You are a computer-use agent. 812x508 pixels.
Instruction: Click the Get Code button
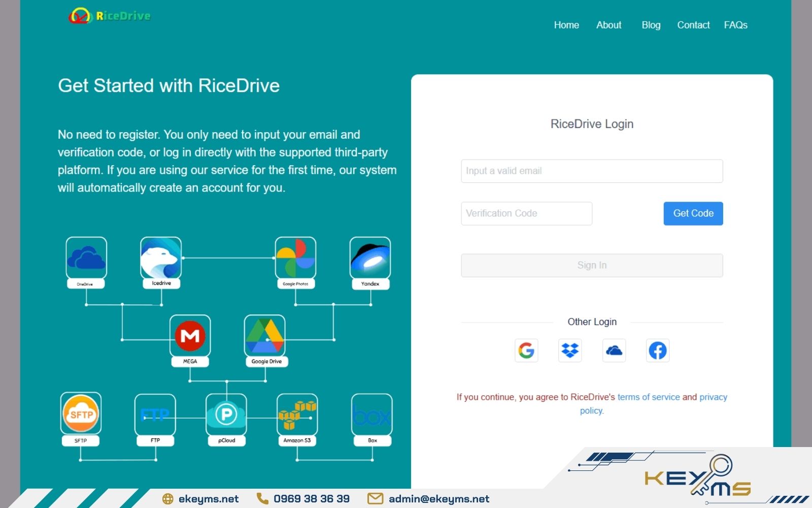[x=693, y=213]
